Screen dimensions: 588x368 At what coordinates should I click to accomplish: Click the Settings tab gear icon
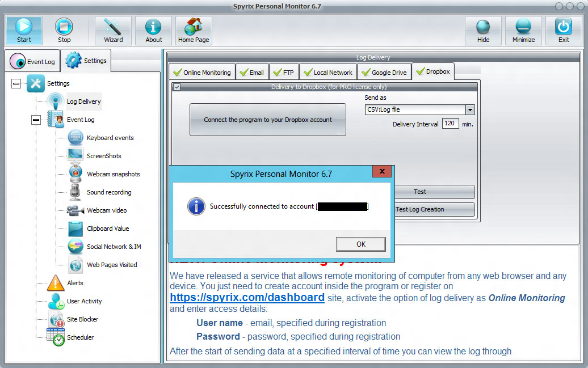(x=73, y=60)
